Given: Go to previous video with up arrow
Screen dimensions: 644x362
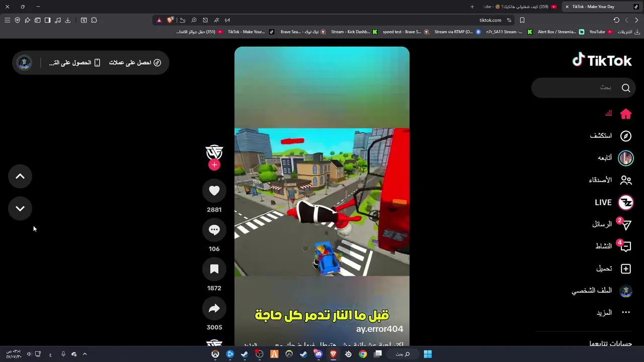Looking at the screenshot, I should pos(20,176).
